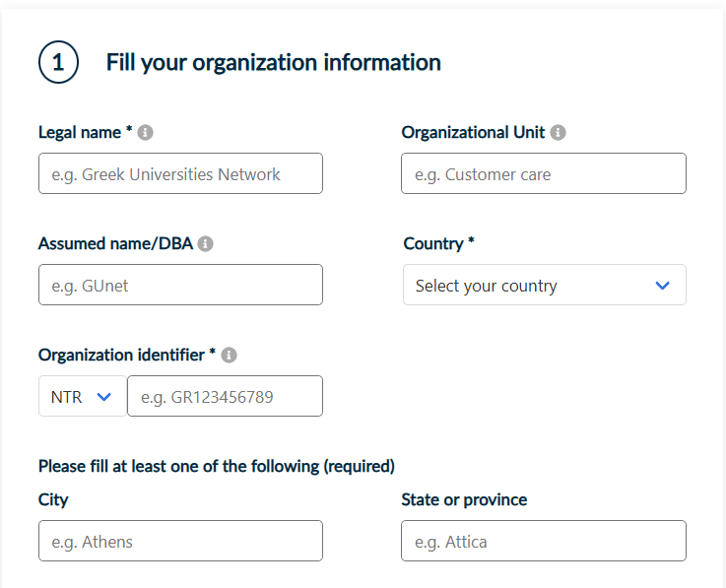Click the GR123456789 identifier input field
Image resolution: width=726 pixels, height=588 pixels.
(225, 397)
